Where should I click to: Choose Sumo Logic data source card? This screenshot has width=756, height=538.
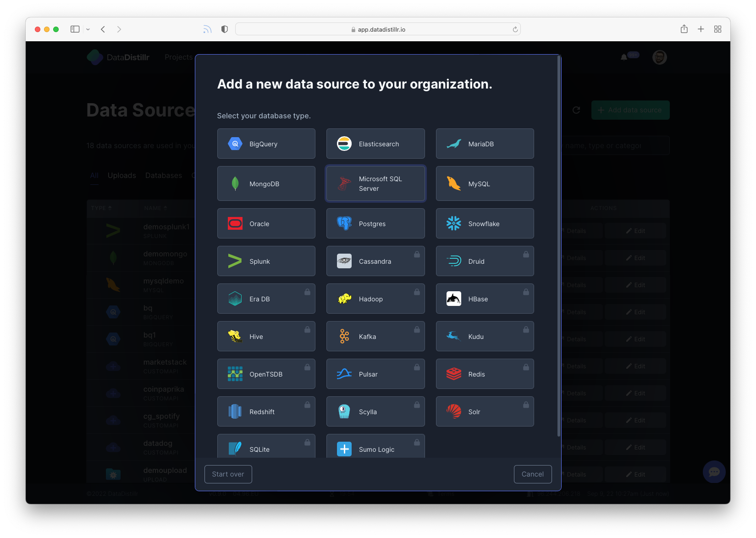coord(375,446)
